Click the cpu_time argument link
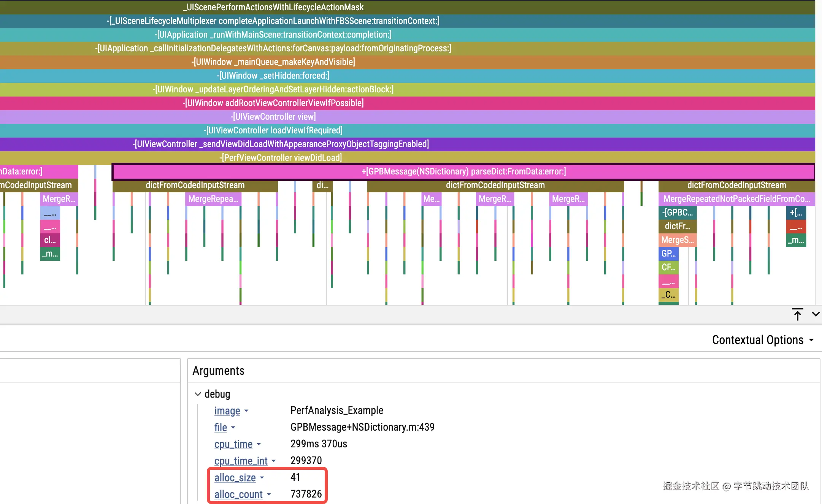The width and height of the screenshot is (822, 504). pos(233,444)
